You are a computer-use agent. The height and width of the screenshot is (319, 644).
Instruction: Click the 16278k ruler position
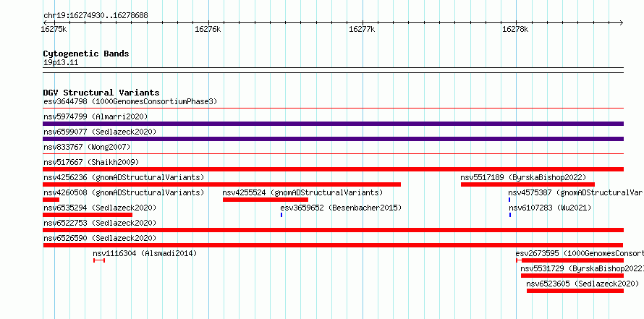[x=515, y=29]
